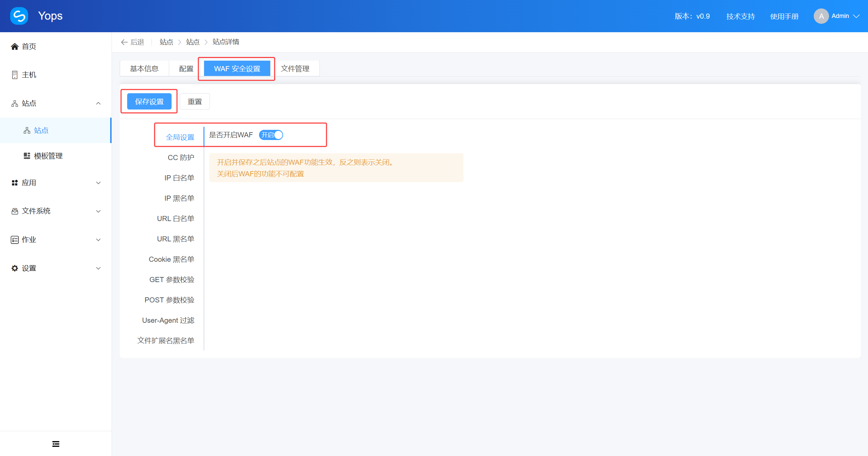Viewport: 868px width, 456px height.
Task: Switch to the 配置 tab
Action: 186,68
